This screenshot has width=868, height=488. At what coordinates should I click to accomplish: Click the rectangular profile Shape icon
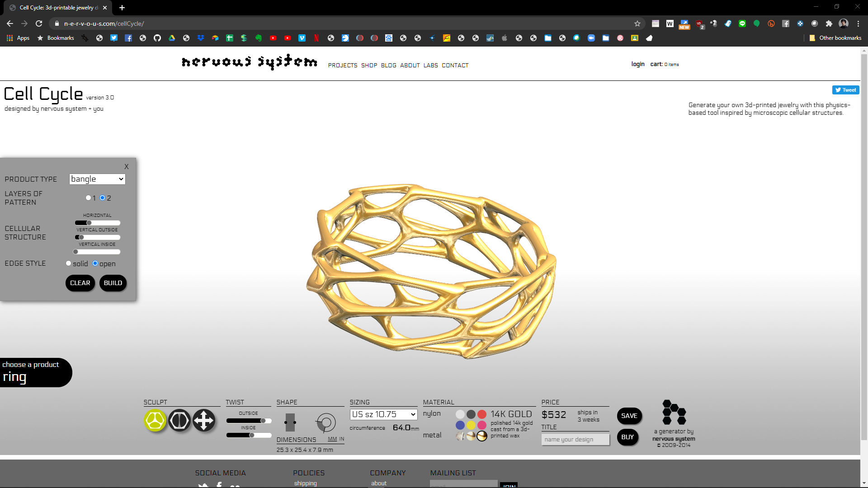click(x=290, y=423)
